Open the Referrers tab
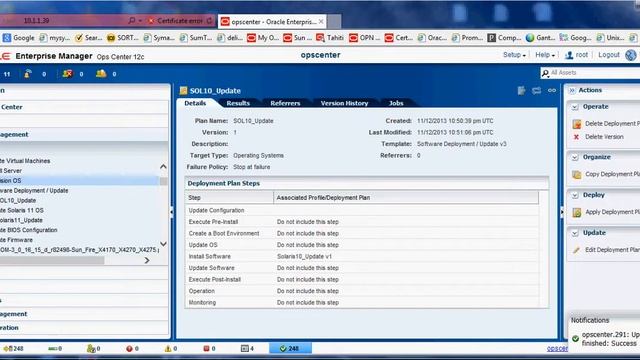This screenshot has height=360, width=640. [x=285, y=103]
